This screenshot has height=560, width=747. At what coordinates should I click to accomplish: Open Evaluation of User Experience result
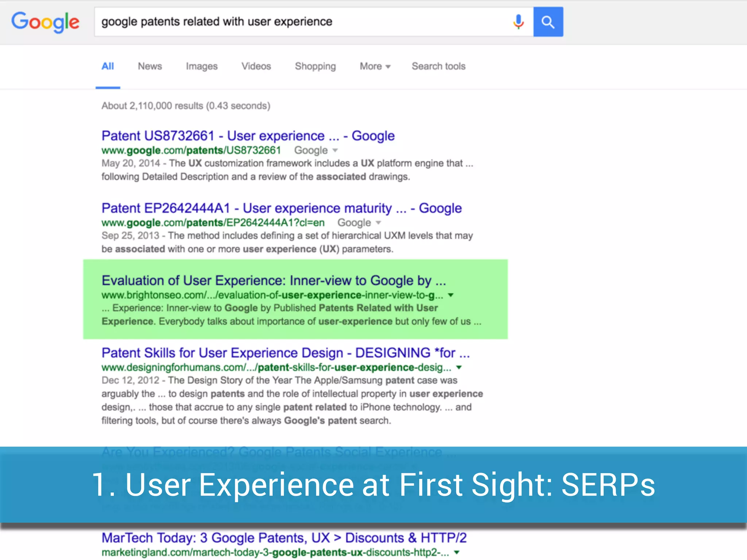[274, 281]
